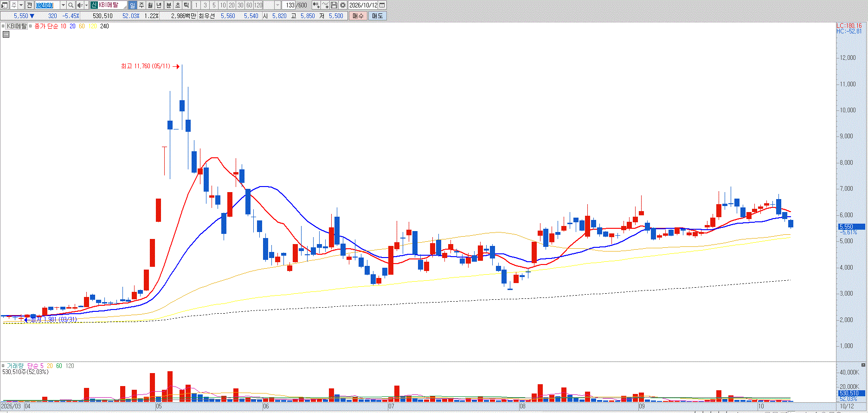Switch chart to 월 monthly period
The image size is (868, 413).
point(150,5)
